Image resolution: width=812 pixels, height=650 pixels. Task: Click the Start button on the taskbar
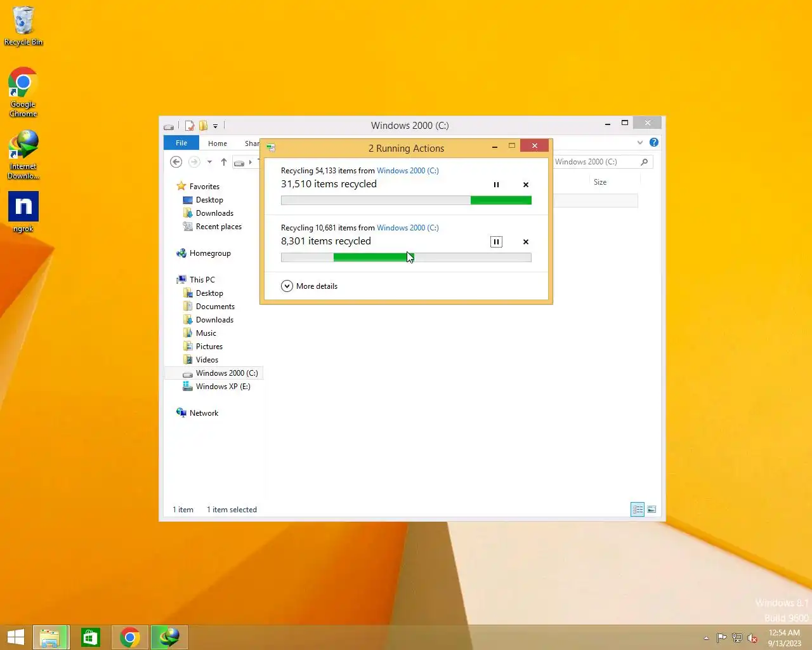click(x=15, y=637)
